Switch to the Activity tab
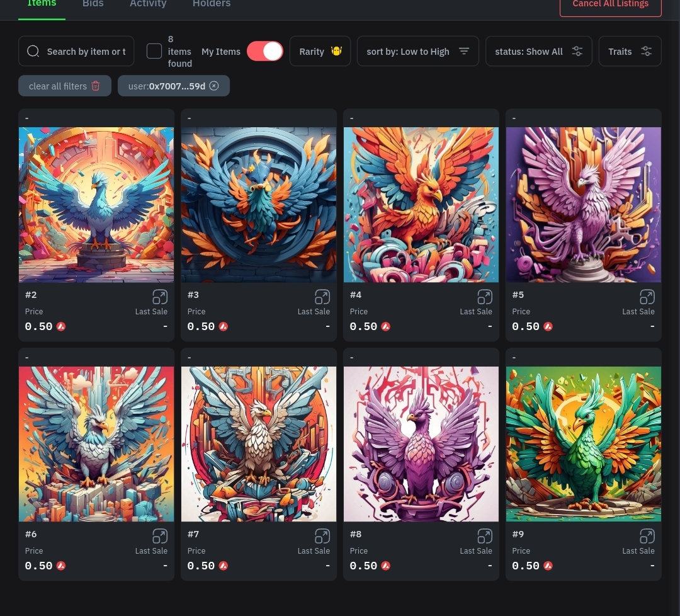 coord(148,4)
